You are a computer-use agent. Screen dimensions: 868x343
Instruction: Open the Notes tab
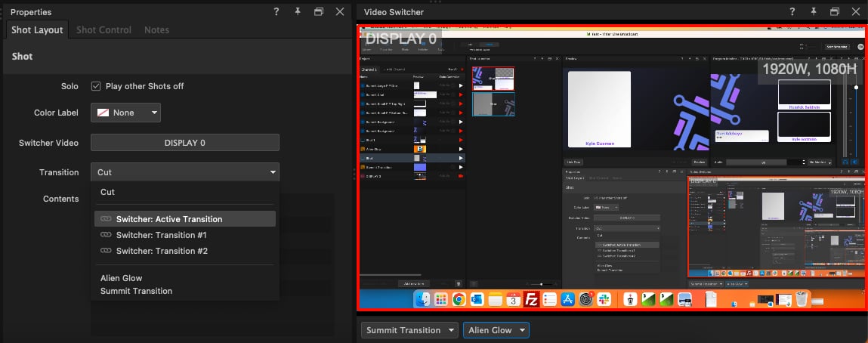point(156,30)
